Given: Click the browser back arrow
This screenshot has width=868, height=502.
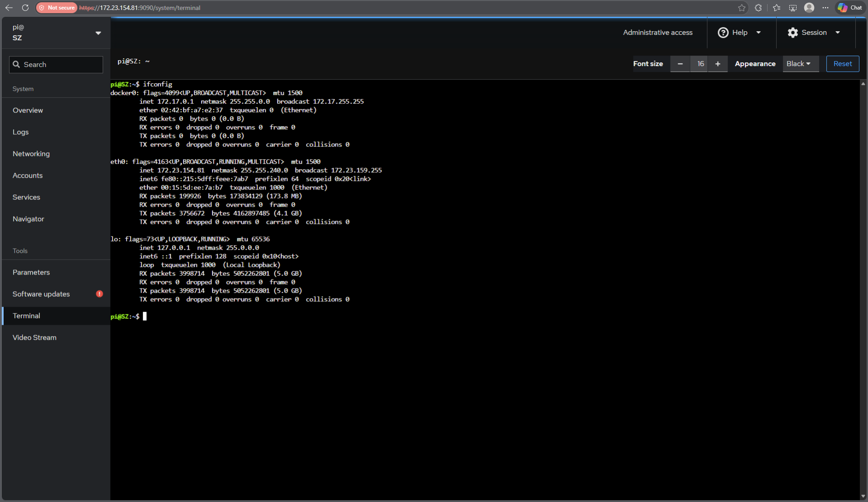Looking at the screenshot, I should click(x=9, y=8).
